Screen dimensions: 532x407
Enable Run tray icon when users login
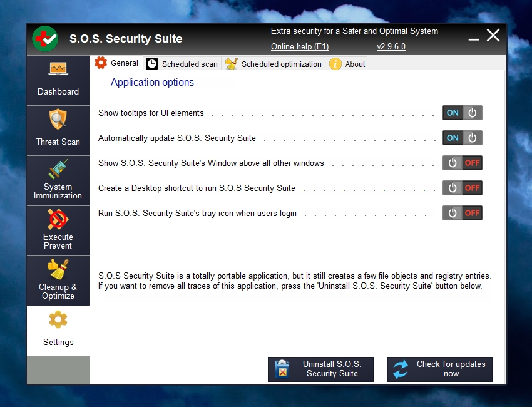(462, 213)
